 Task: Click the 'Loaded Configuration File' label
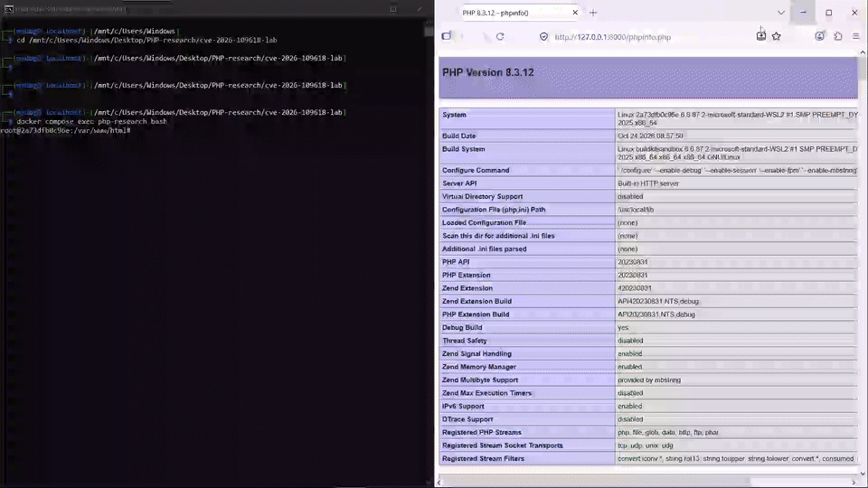pos(484,222)
